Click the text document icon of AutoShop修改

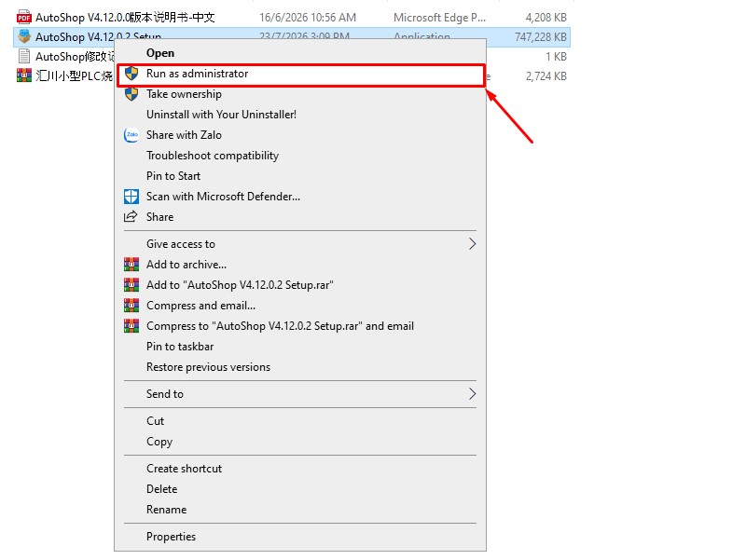(24, 56)
